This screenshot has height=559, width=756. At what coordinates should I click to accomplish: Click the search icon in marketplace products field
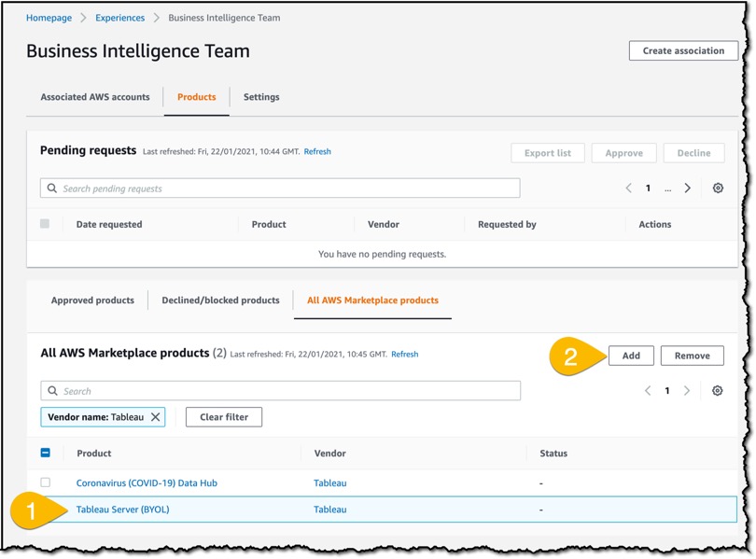[52, 391]
